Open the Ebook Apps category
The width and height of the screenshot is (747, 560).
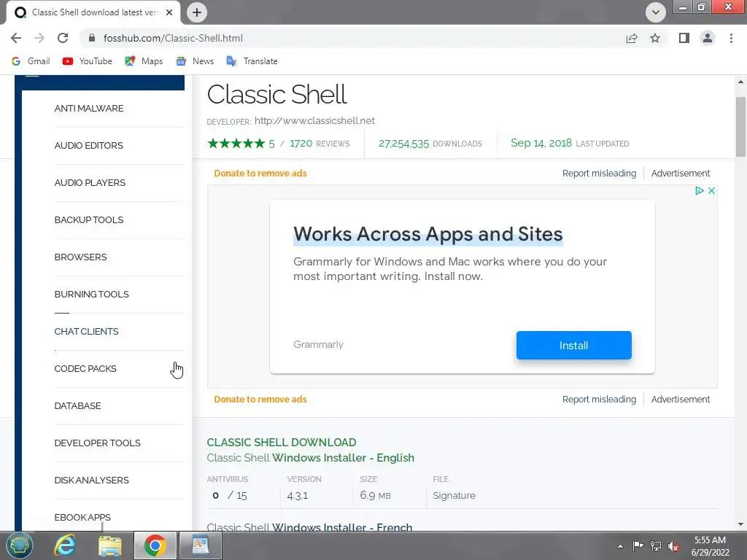(82, 517)
